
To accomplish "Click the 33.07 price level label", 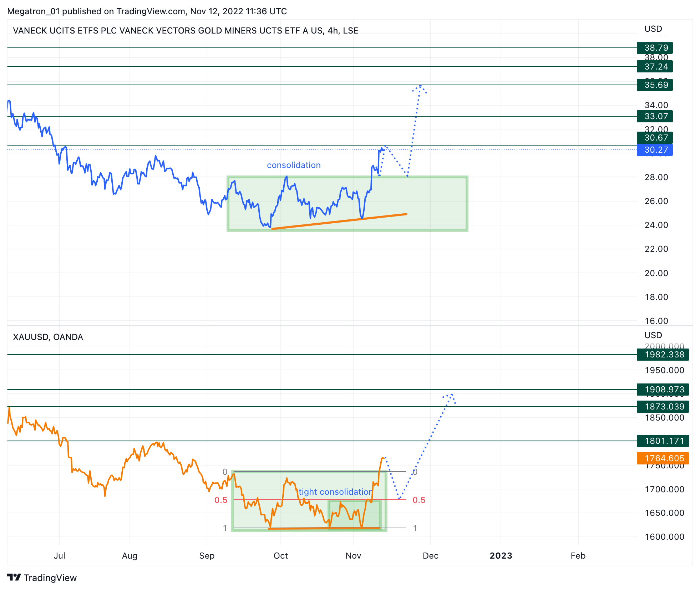I will (x=655, y=116).
